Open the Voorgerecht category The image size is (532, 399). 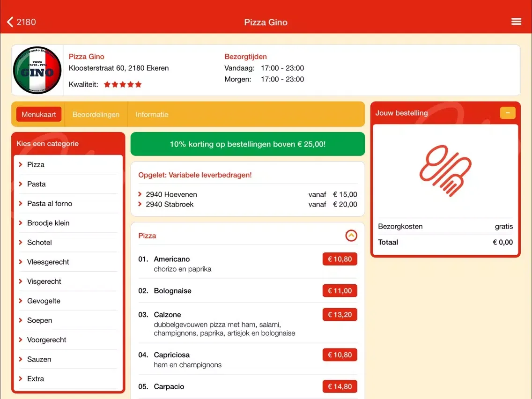68,340
